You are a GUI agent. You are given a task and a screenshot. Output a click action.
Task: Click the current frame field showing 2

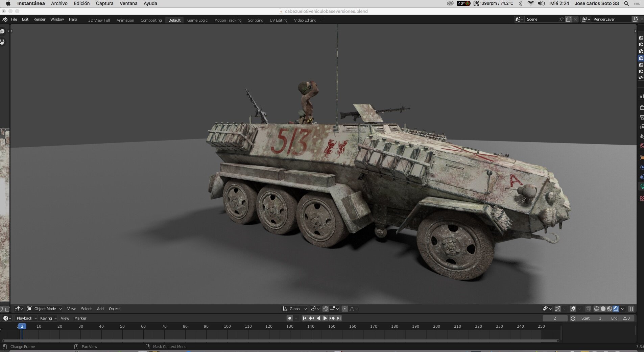555,318
